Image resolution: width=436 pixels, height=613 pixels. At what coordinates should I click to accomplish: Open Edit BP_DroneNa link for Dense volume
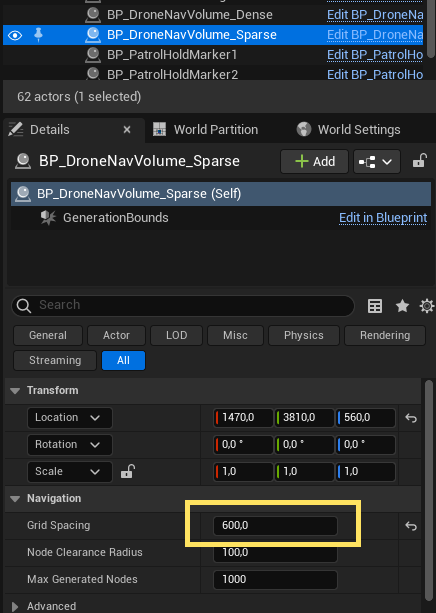tap(375, 15)
